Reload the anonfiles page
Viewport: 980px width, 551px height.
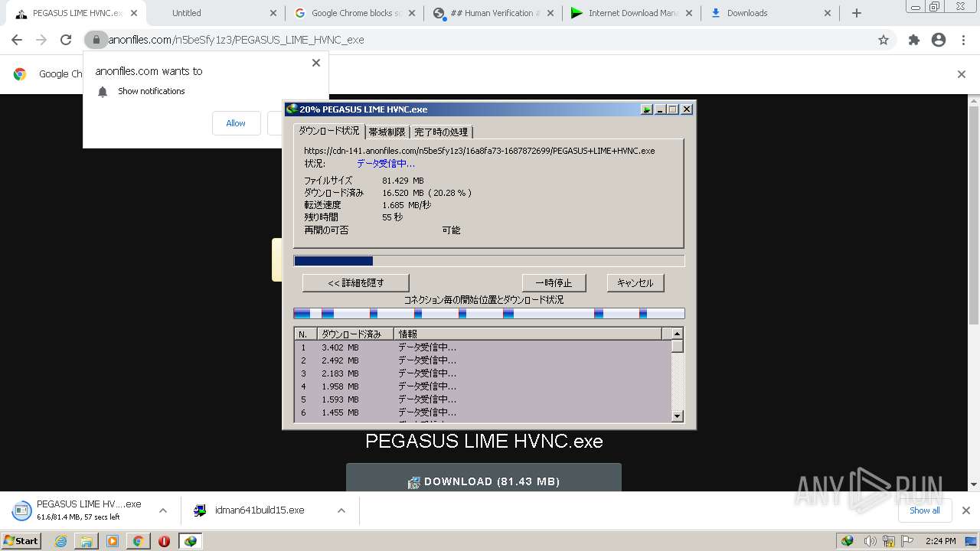(66, 40)
